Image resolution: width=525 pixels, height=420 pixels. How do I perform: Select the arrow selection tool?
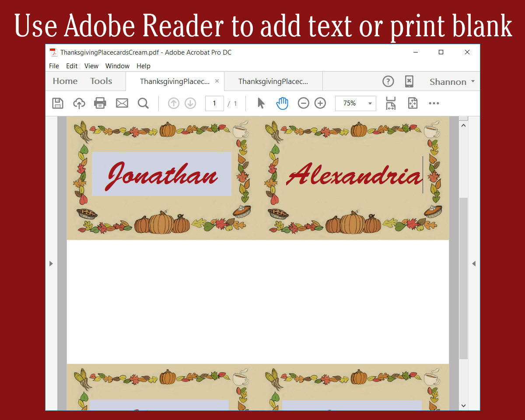[x=261, y=103]
